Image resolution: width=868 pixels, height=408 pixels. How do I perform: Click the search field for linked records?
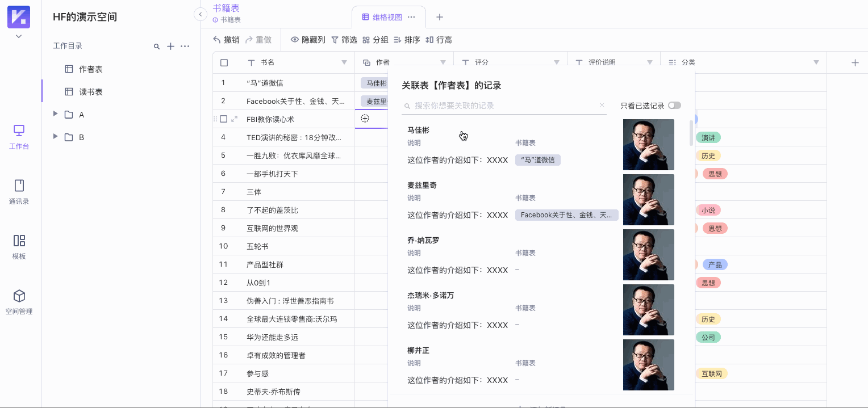click(503, 106)
